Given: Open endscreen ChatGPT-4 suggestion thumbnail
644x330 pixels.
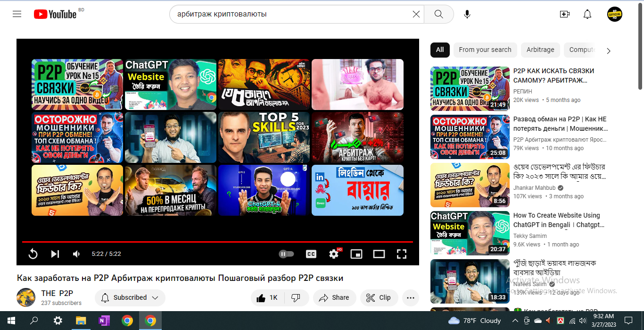Looking at the screenshot, I should (x=264, y=190).
